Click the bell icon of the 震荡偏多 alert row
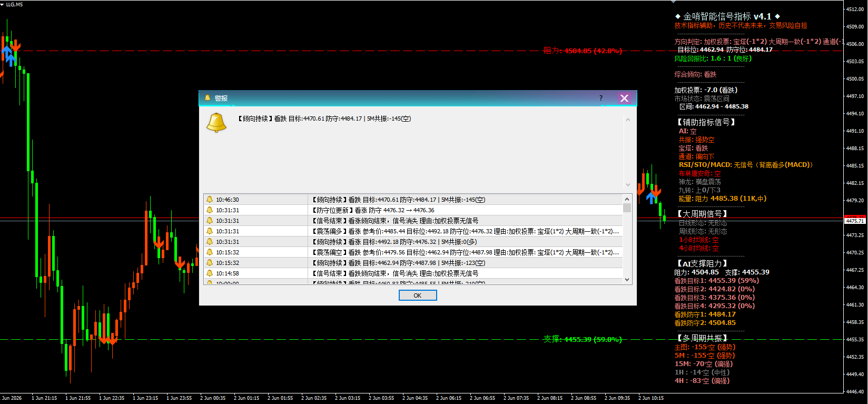Viewport: 868px width, 404px height. 210,231
